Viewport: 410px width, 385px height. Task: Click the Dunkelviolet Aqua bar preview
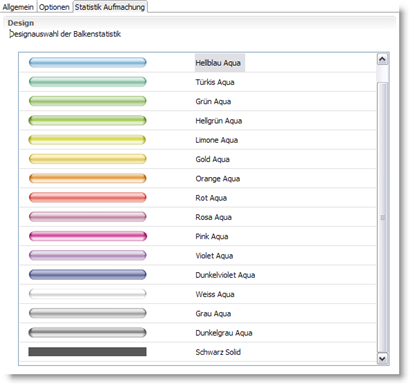click(x=88, y=275)
